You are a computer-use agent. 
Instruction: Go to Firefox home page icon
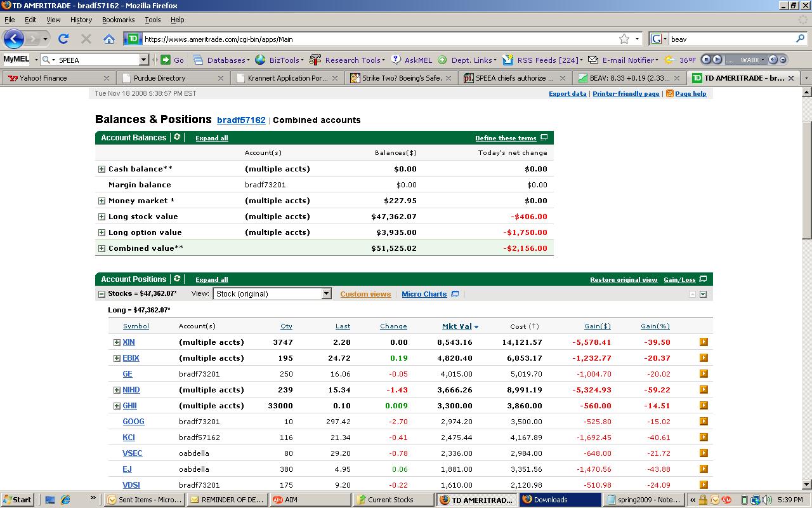109,39
